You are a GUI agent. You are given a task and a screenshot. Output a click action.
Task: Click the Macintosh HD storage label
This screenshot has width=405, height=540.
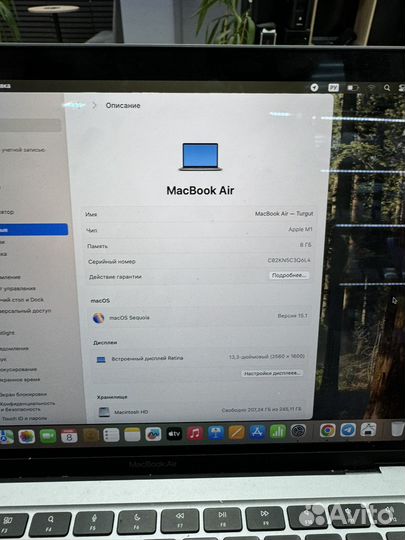tap(131, 412)
